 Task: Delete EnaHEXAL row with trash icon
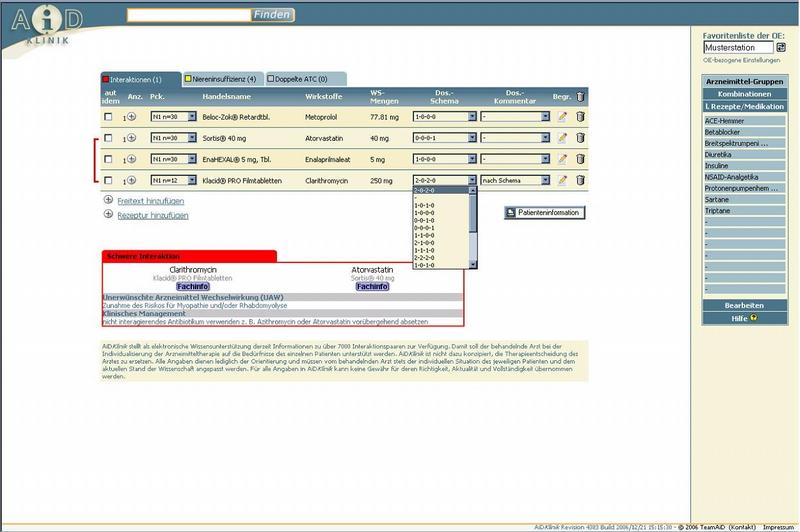pos(580,159)
